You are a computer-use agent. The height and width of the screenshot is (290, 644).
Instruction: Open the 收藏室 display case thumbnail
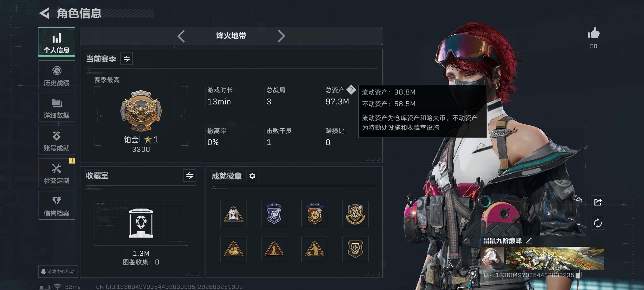pyautogui.click(x=141, y=223)
